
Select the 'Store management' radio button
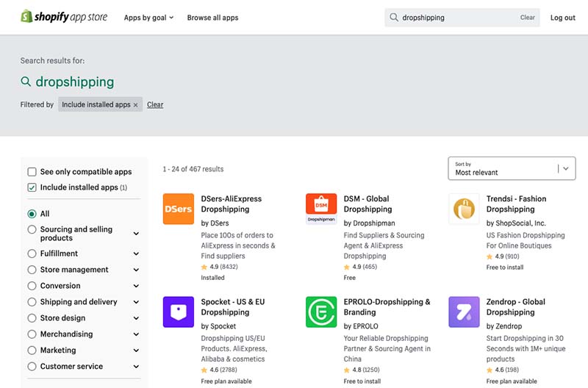pyautogui.click(x=32, y=270)
